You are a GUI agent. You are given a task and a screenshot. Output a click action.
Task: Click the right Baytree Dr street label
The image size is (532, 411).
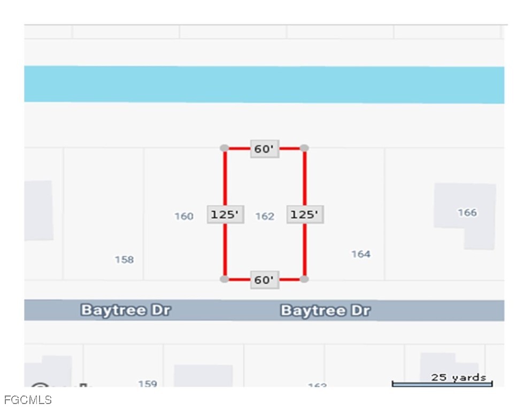click(x=326, y=310)
